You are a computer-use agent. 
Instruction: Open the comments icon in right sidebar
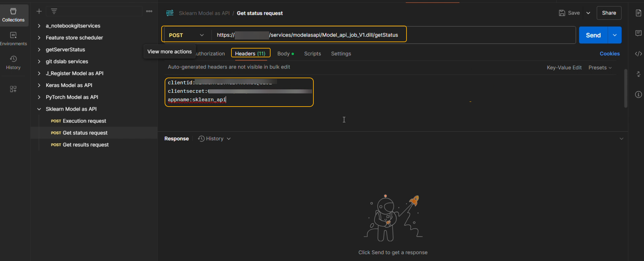[x=638, y=33]
